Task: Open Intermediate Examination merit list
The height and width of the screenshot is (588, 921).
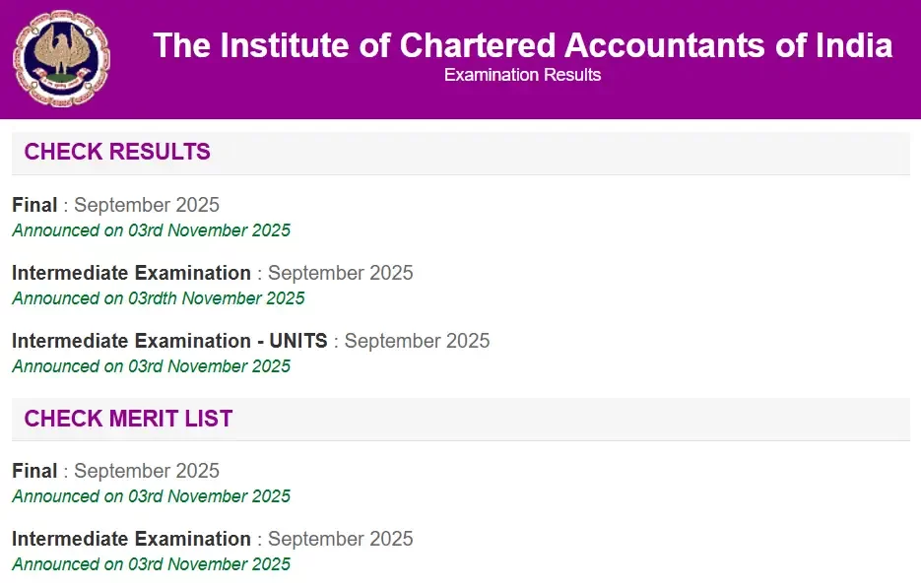Action: click(x=212, y=539)
